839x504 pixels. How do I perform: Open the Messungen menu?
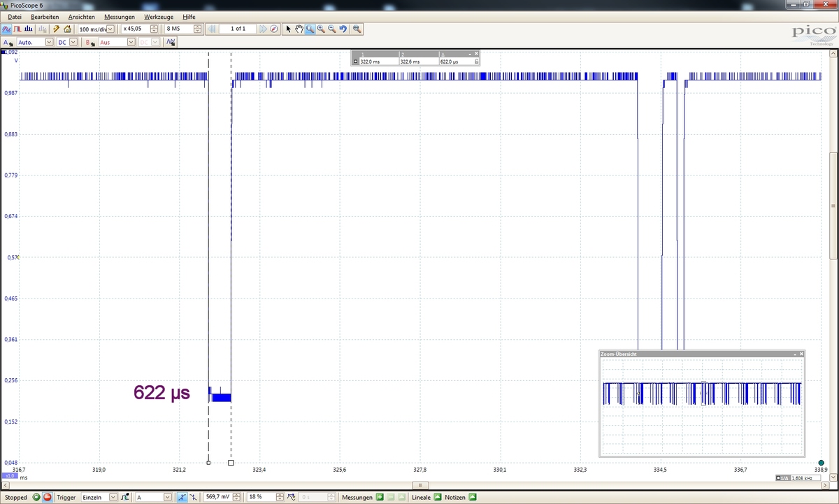pos(120,16)
